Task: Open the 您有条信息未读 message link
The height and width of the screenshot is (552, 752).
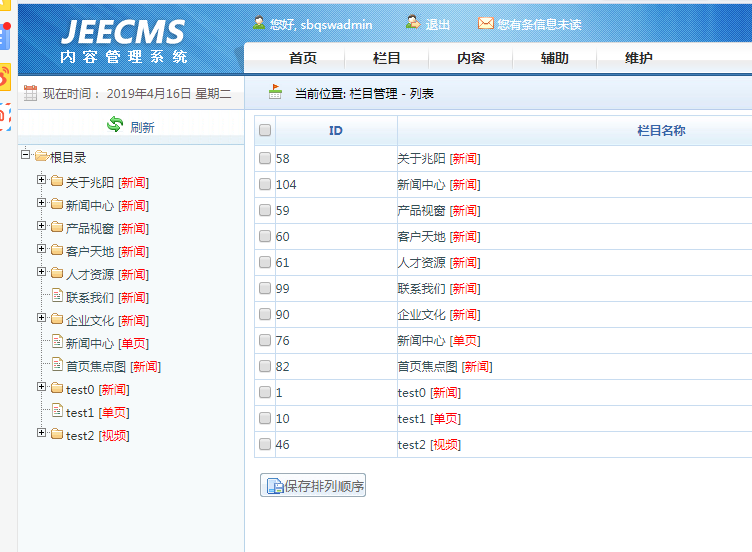Action: click(x=539, y=24)
